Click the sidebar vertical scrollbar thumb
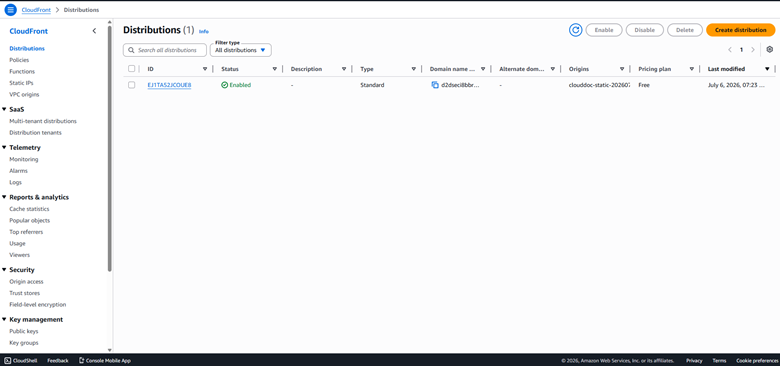Viewport: 780px width, 366px height. [x=109, y=148]
